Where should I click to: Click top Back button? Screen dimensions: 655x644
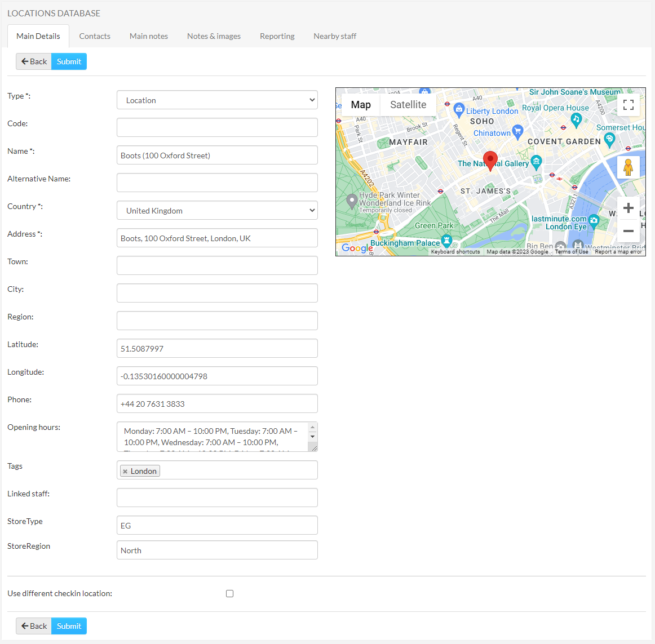(34, 61)
